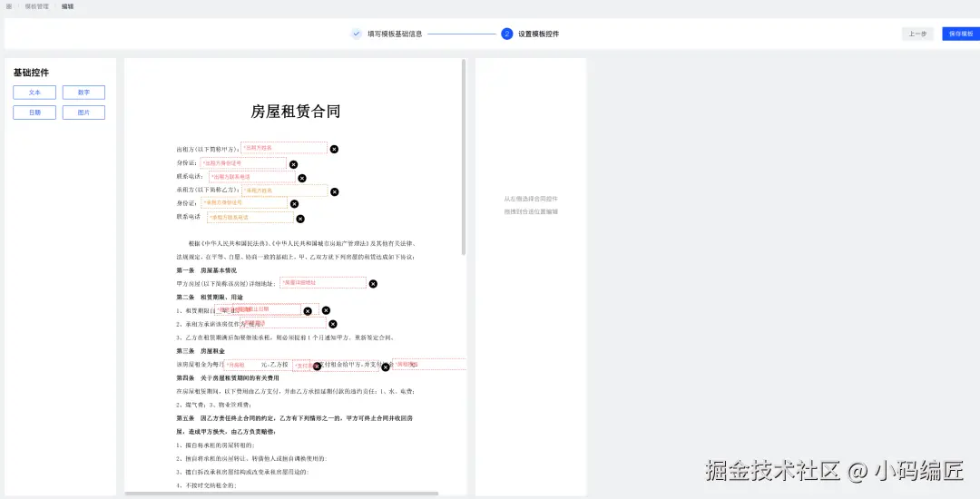
Task: Remove the 承租方姓名 field control
Action: tap(334, 191)
